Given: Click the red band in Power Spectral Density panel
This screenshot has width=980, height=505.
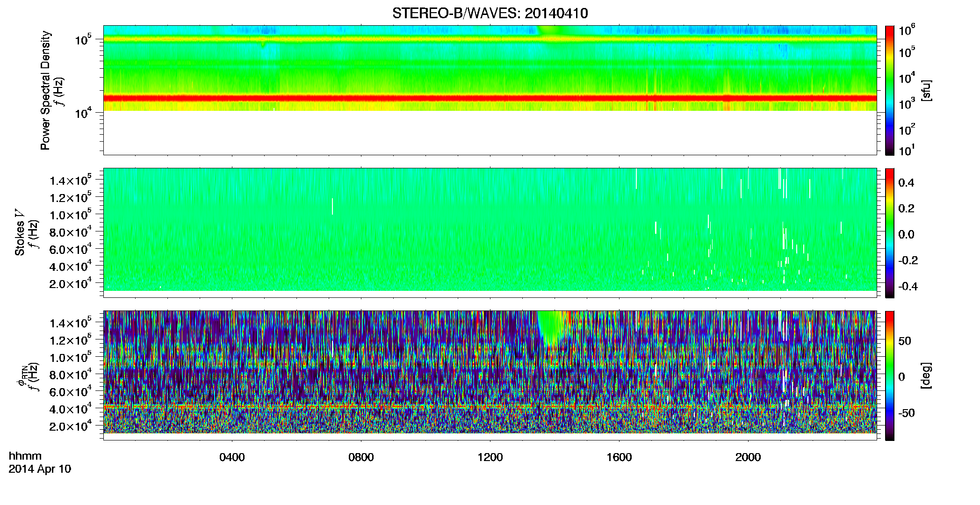Looking at the screenshot, I should (490, 98).
